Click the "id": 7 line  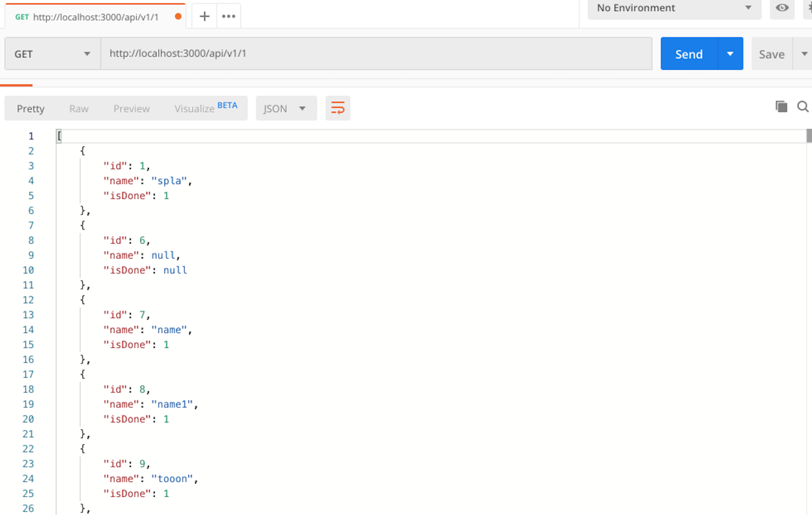pyautogui.click(x=127, y=315)
